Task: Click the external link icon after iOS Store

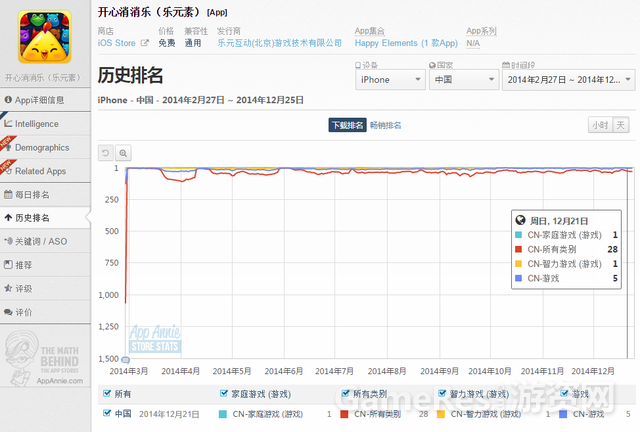Action: click(144, 43)
